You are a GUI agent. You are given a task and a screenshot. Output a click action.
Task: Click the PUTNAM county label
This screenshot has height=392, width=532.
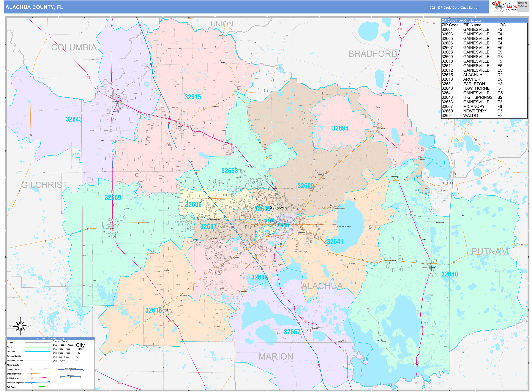[x=490, y=251]
